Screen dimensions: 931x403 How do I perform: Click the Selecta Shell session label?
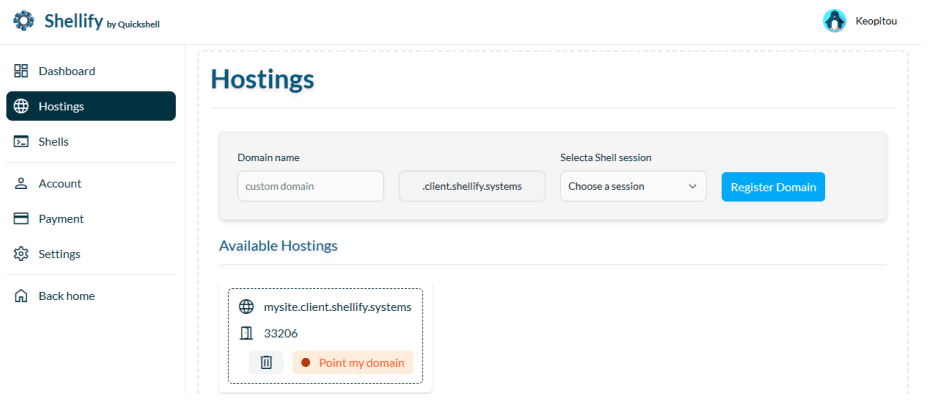[606, 158]
